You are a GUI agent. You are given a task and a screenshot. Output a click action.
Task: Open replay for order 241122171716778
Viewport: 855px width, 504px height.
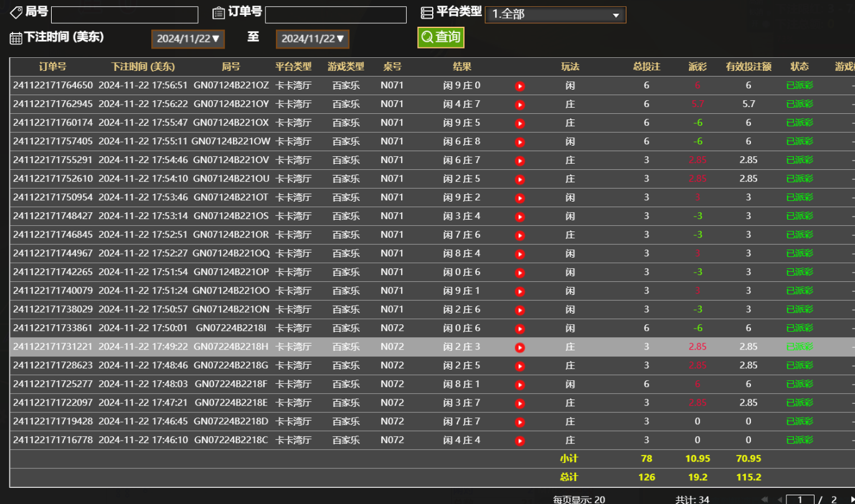click(x=520, y=441)
